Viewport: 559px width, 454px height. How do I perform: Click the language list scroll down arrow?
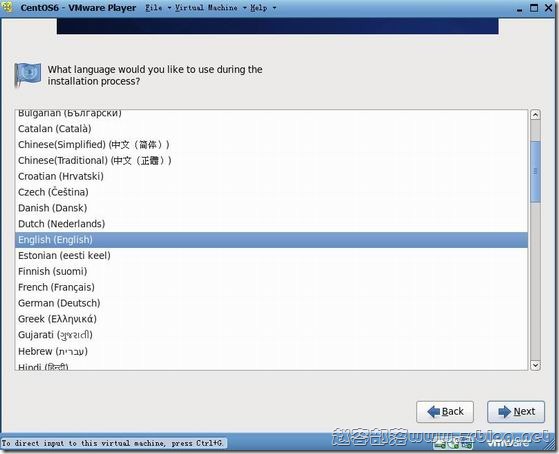point(535,365)
